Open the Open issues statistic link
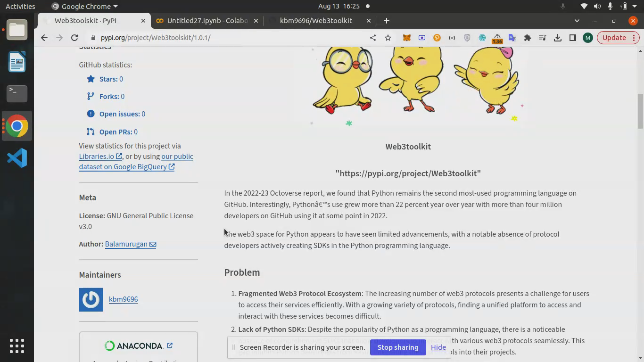 122,114
